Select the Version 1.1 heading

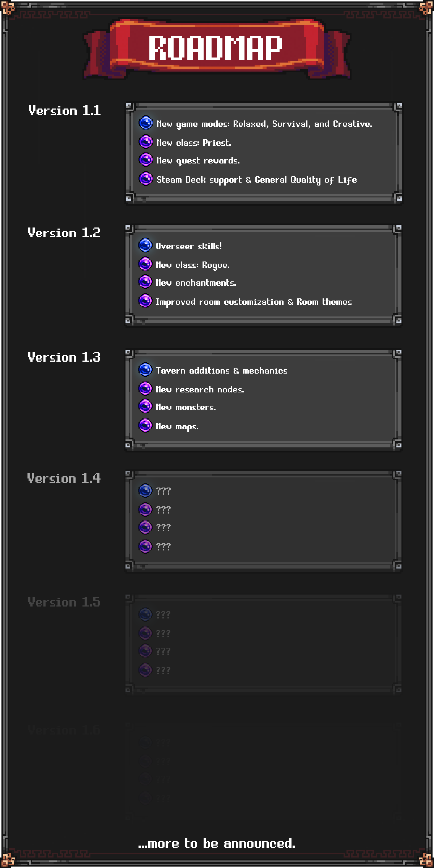point(64,111)
